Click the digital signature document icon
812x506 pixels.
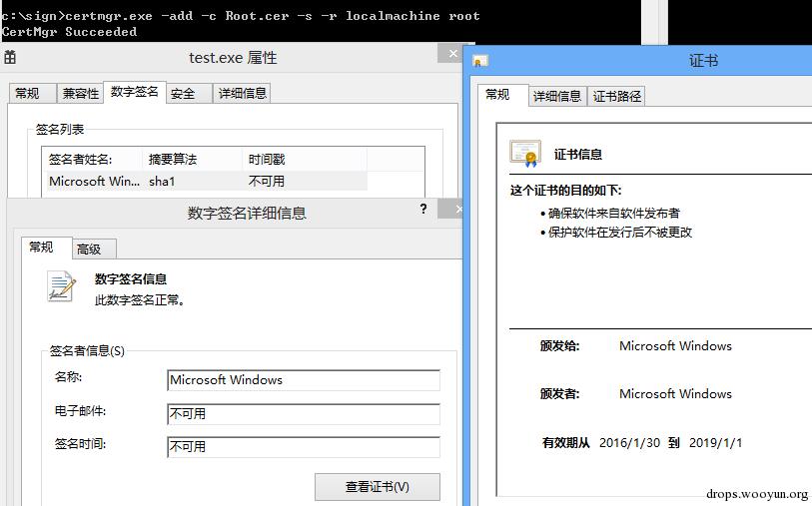61,286
